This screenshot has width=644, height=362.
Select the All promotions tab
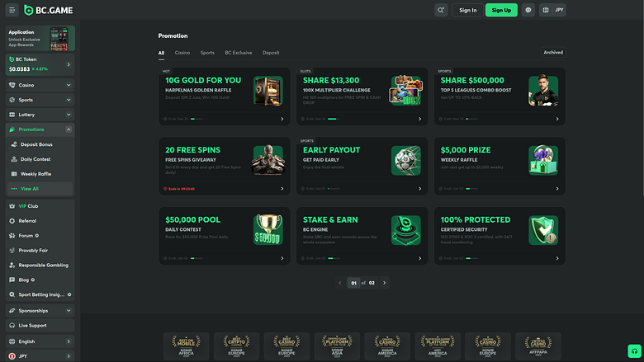coord(161,53)
